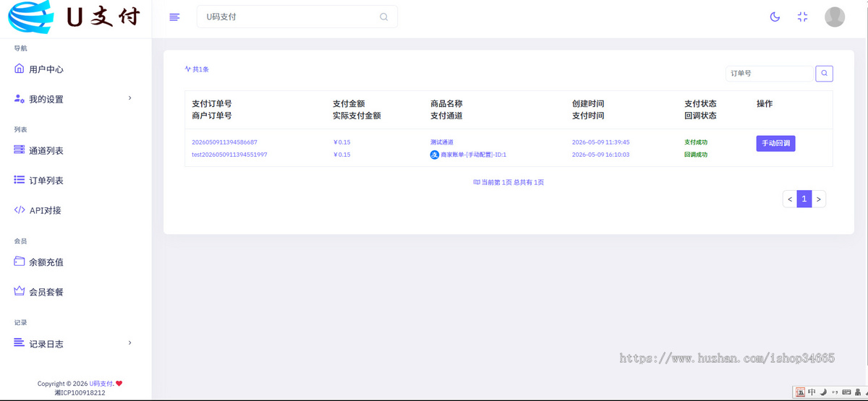
Task: Click the 商家账单-[手动配置]-ID:1 channel text
Action: (474, 155)
